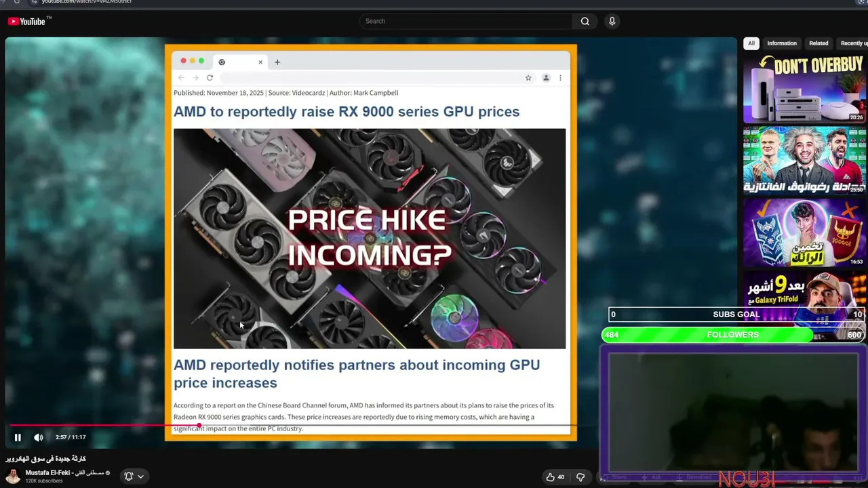Viewport: 868px width, 488px height.
Task: Like the video with thumbs up
Action: 555,477
